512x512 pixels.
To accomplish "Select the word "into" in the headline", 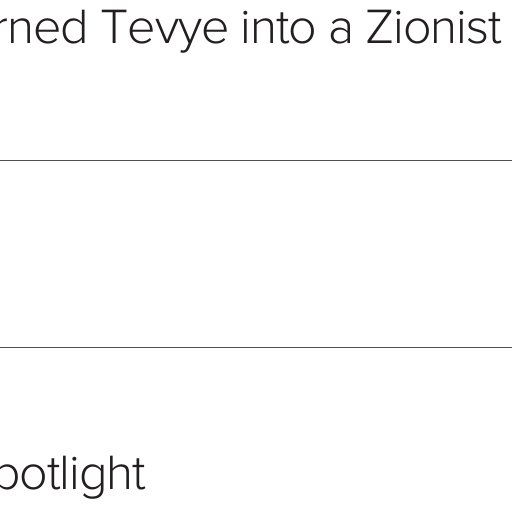I will [279, 28].
